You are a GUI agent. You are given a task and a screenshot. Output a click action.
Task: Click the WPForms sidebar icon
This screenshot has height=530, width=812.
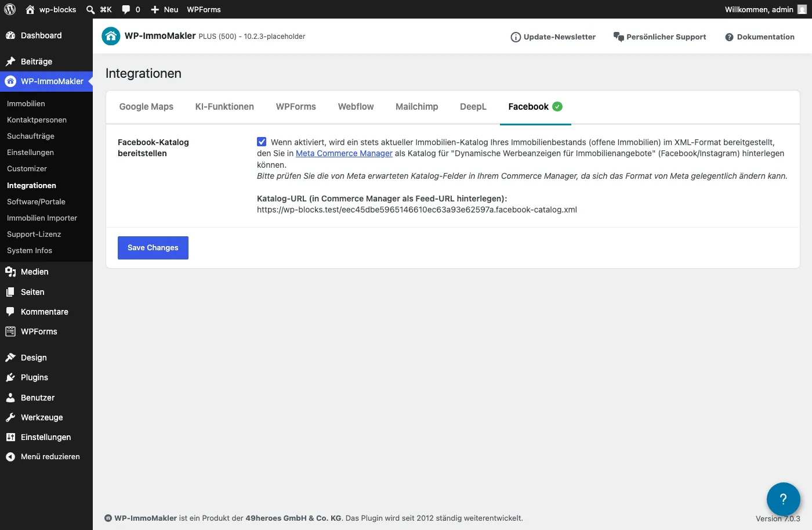pos(10,331)
